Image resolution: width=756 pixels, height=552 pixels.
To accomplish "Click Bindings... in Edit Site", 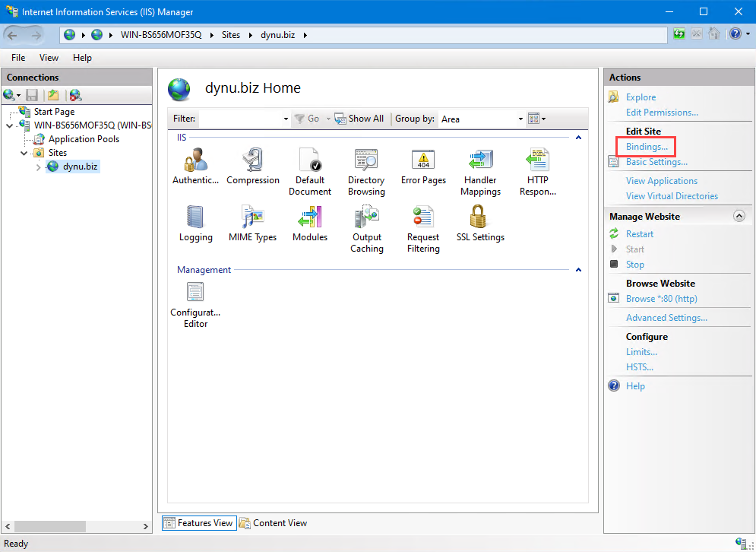I will pyautogui.click(x=647, y=147).
